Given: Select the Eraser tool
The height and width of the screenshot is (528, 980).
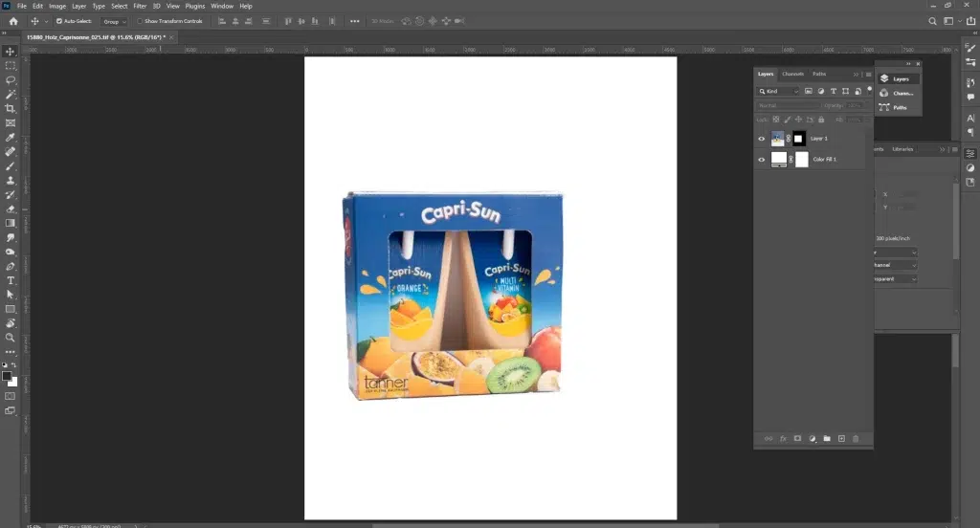Looking at the screenshot, I should (x=10, y=209).
